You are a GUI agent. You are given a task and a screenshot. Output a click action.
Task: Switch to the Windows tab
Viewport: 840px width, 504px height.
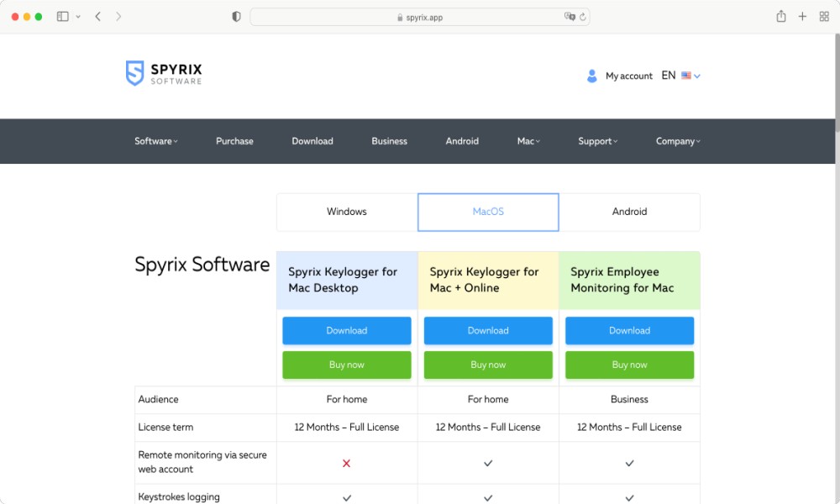tap(347, 212)
